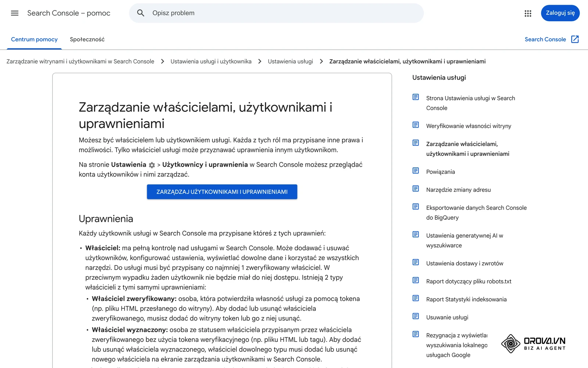Open the Search Console link
This screenshot has height=368, width=588.
click(545, 39)
